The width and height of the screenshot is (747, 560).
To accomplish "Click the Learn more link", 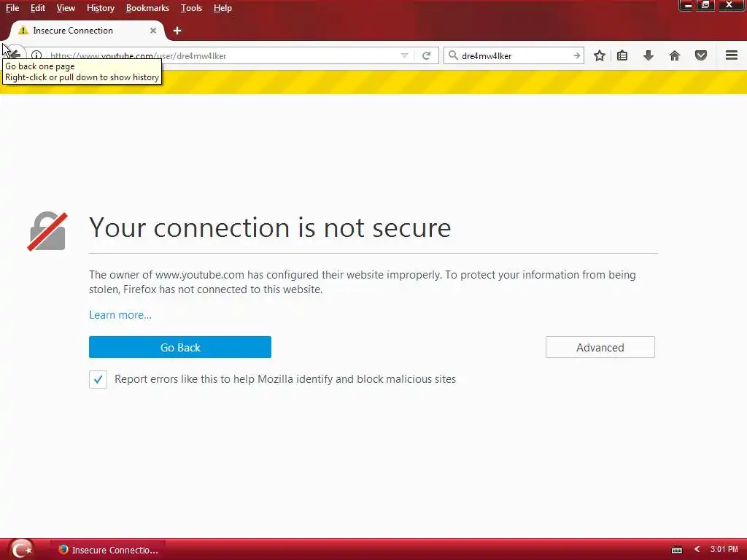I will [x=120, y=315].
